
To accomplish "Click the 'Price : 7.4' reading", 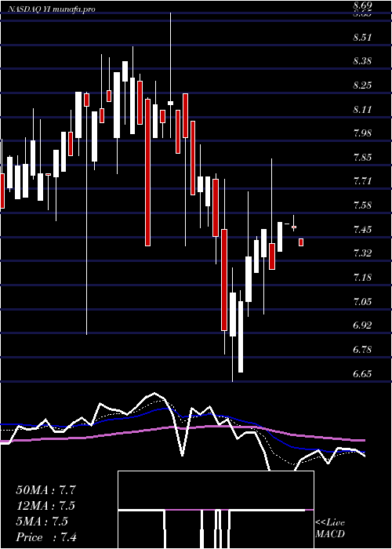I will (46, 537).
